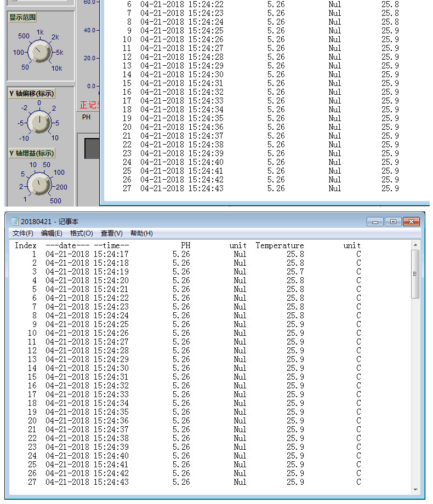Click the Notepad document icon in title bar
433x504 pixels.
(14, 221)
